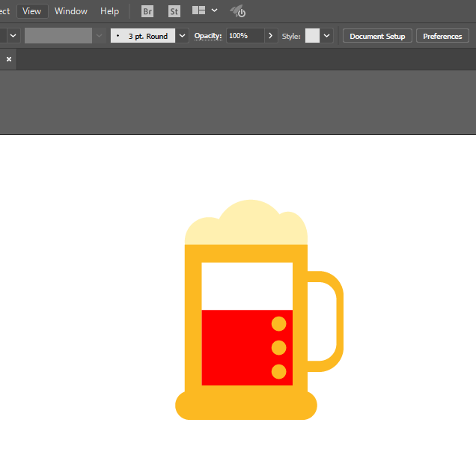This screenshot has width=476, height=476.
Task: Click the arrange documents layout icon
Action: pos(198,11)
